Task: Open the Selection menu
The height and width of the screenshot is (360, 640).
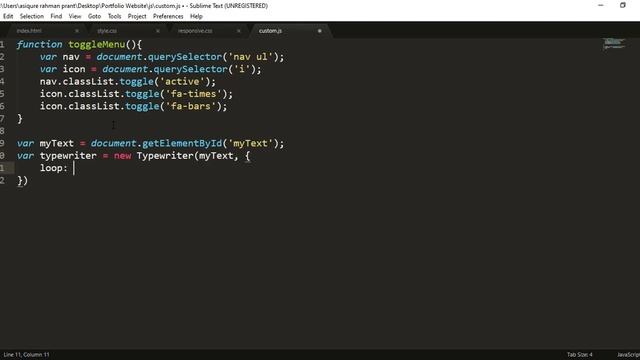Action: pyautogui.click(x=32, y=16)
